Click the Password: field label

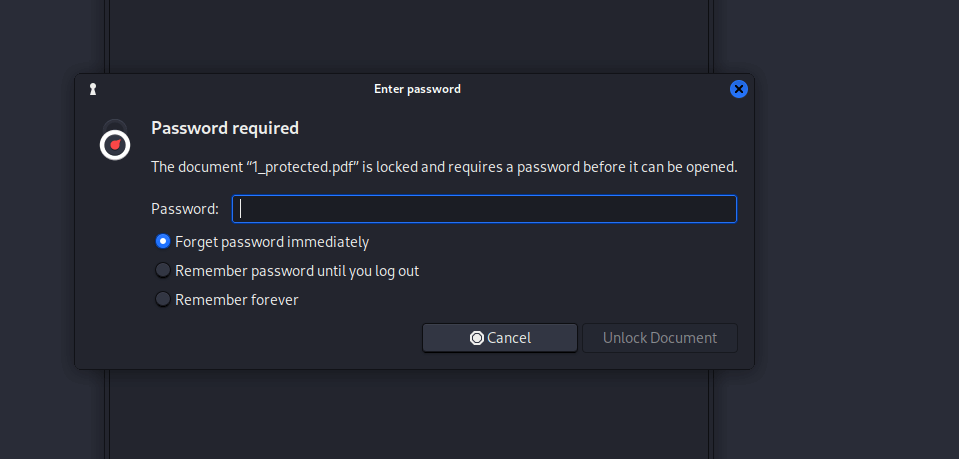tap(185, 209)
